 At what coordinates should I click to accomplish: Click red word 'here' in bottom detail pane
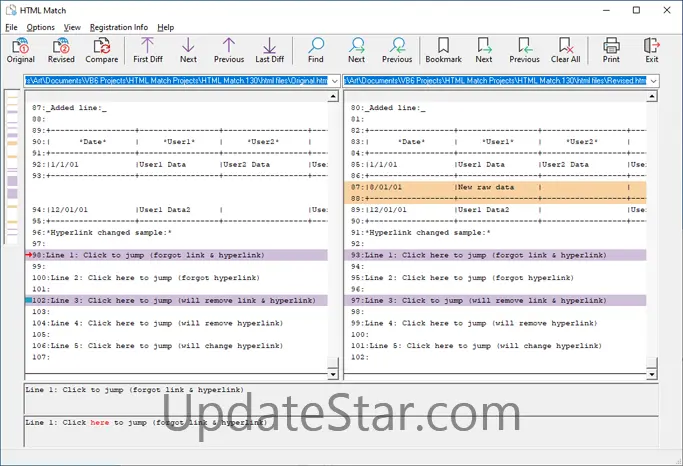click(x=99, y=422)
